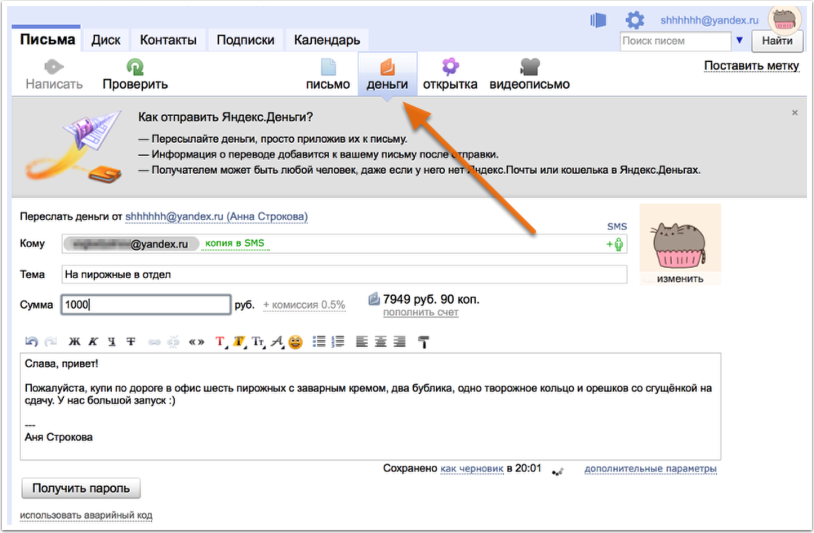This screenshot has height=533, width=814.
Task: Toggle копия в SMS option
Action: 235,243
